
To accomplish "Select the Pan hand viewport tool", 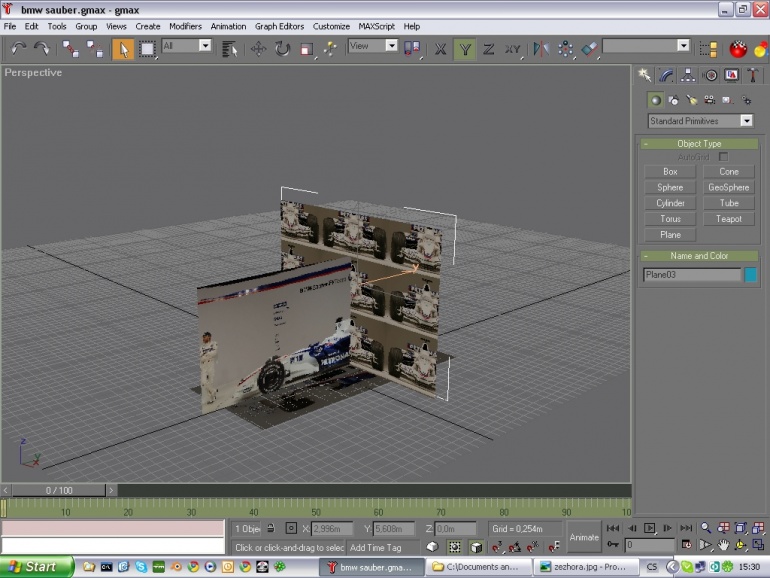I will click(723, 545).
